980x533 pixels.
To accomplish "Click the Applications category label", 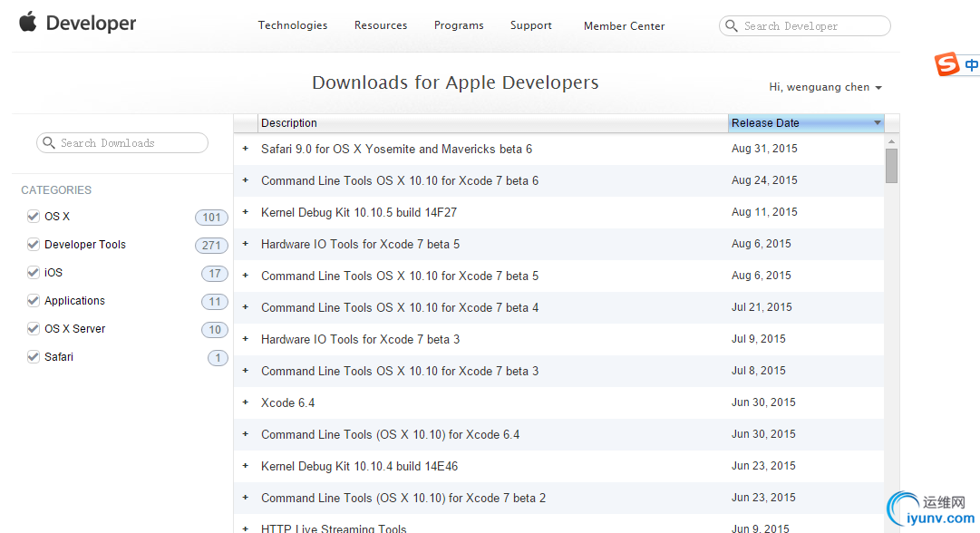I will point(74,301).
